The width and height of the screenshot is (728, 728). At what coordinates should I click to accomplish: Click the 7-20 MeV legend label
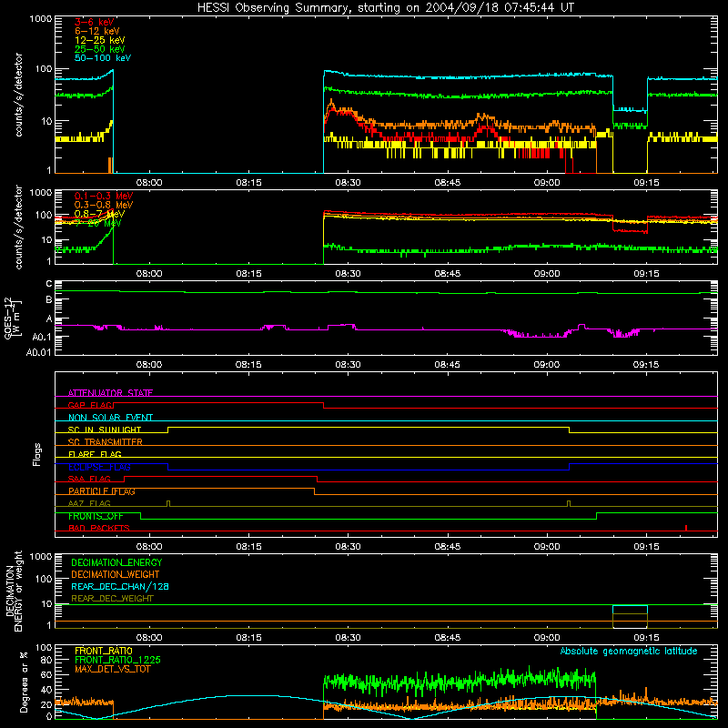click(98, 223)
